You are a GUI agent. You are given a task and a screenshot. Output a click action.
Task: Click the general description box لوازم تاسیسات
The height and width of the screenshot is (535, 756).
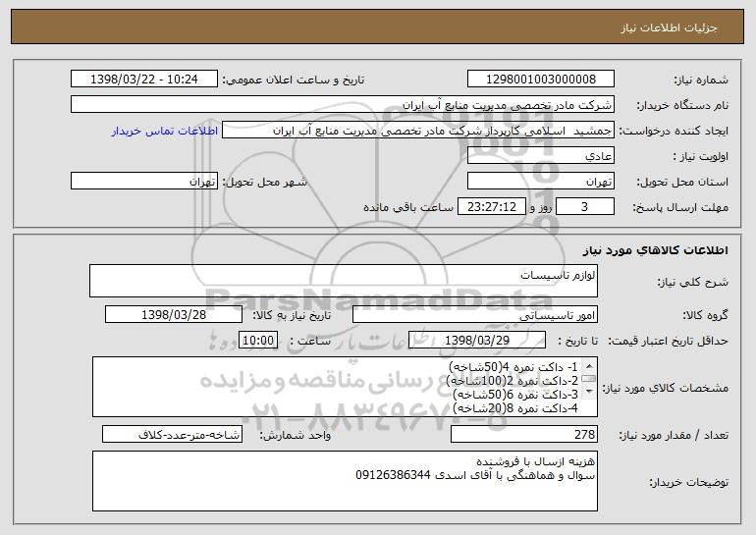[344, 281]
